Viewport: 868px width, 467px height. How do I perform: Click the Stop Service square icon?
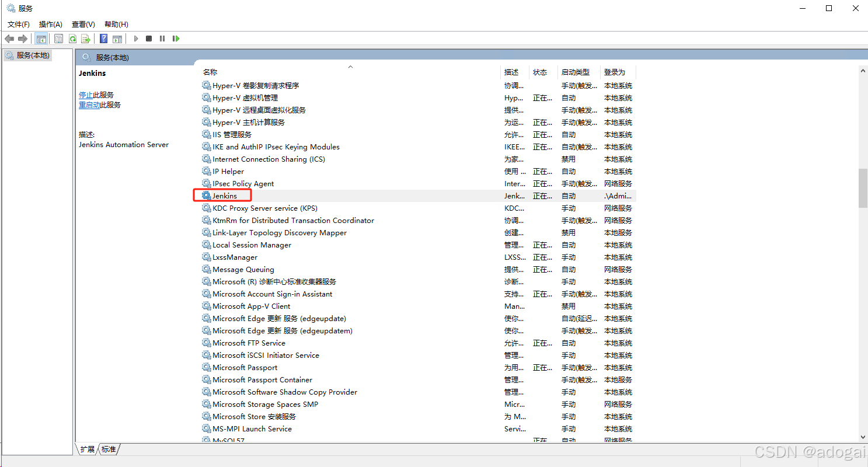149,39
